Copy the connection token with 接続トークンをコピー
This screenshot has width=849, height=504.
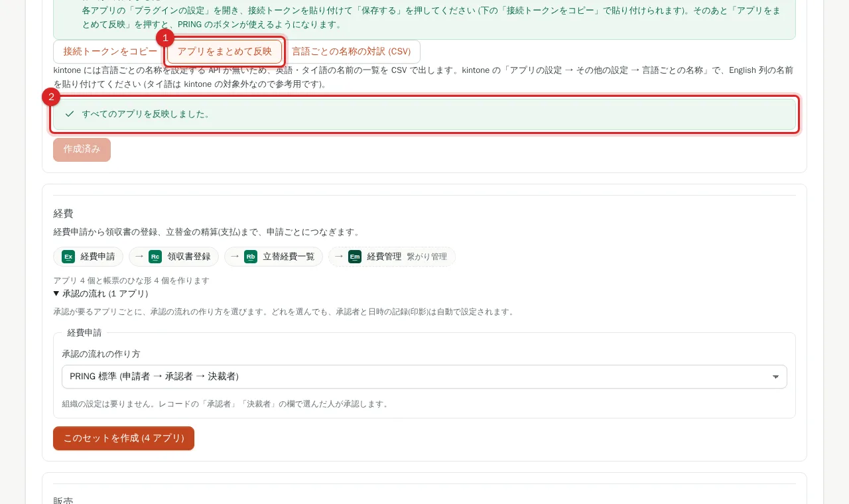pyautogui.click(x=110, y=52)
